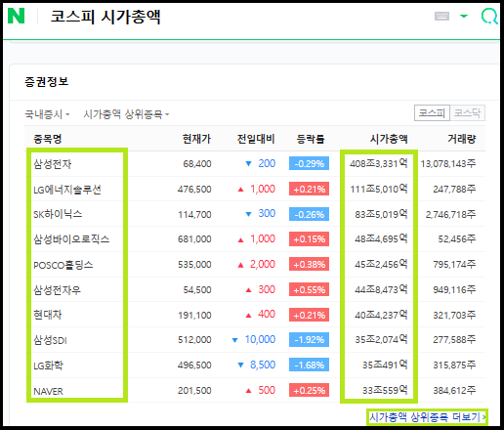Click price 681,000 for 삼성바이오로직스

pyautogui.click(x=194, y=239)
